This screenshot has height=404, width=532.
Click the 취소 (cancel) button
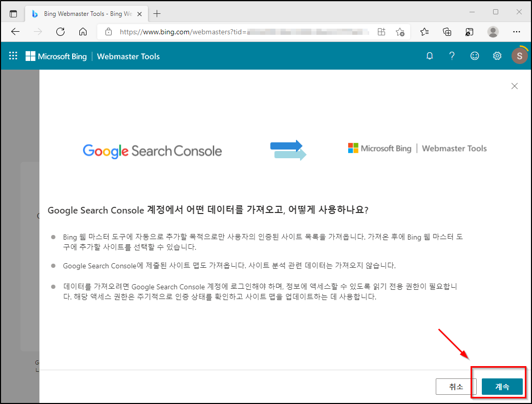point(456,387)
